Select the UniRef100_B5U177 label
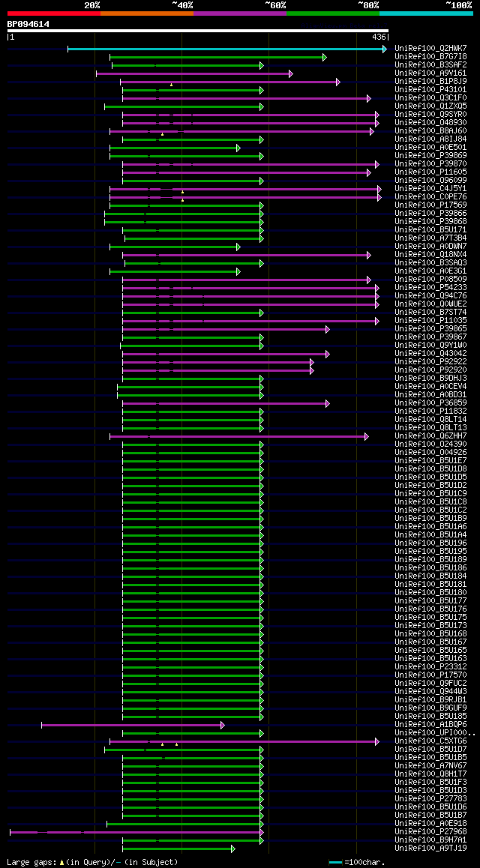The image size is (480, 868). click(x=430, y=601)
